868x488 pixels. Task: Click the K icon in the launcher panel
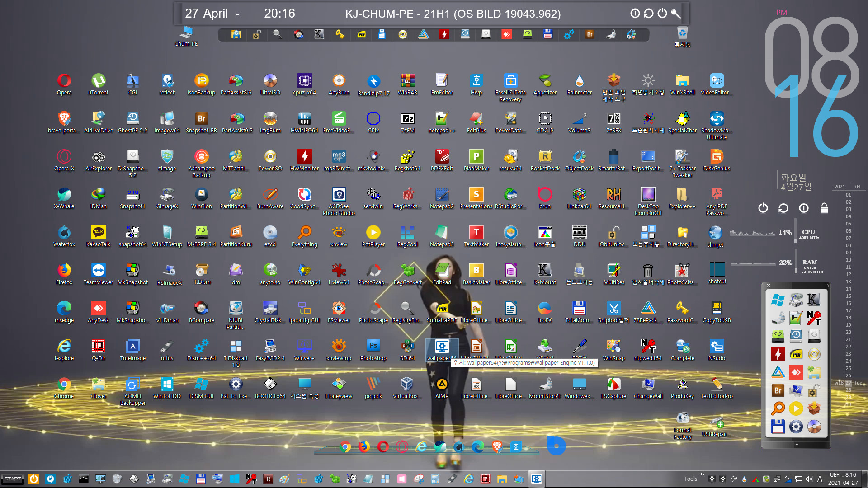814,300
